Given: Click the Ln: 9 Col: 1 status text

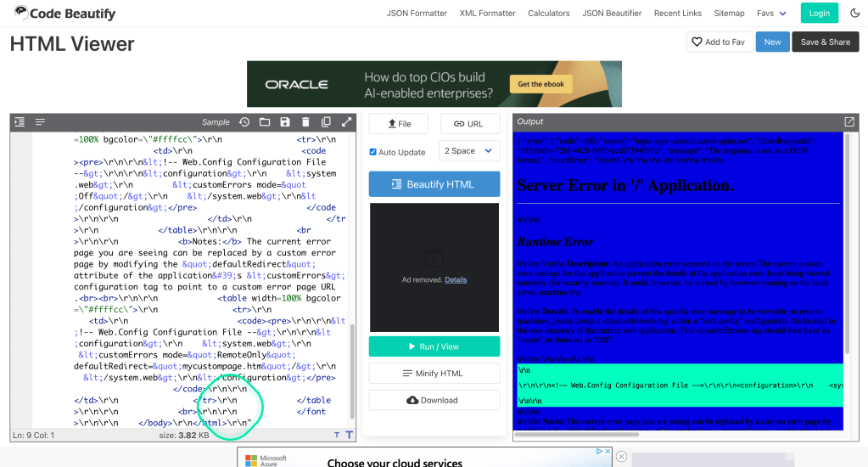Looking at the screenshot, I should 34,436.
